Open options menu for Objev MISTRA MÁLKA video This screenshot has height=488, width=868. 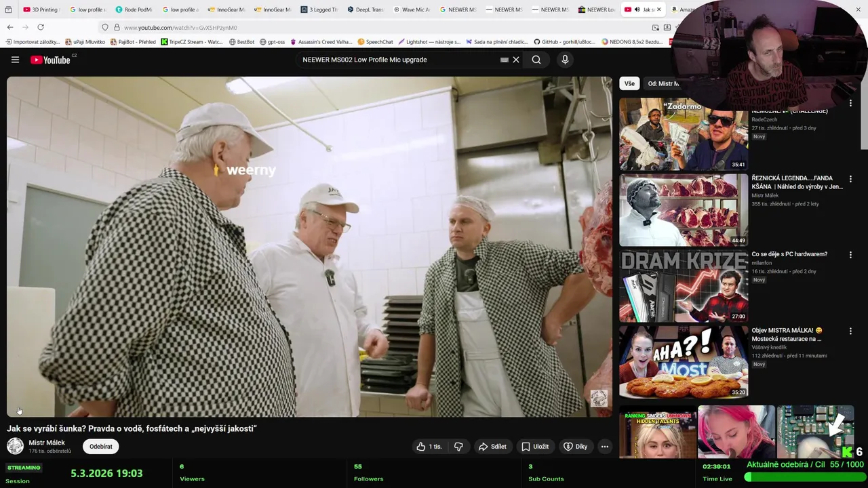(x=850, y=331)
